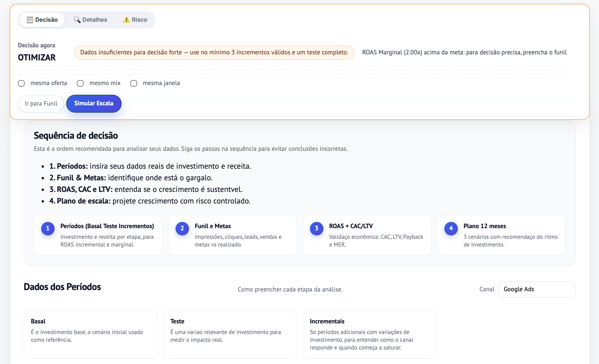Click the clipboard icon on Decisão tab
Image resolution: width=599 pixels, height=364 pixels.
[x=30, y=20]
